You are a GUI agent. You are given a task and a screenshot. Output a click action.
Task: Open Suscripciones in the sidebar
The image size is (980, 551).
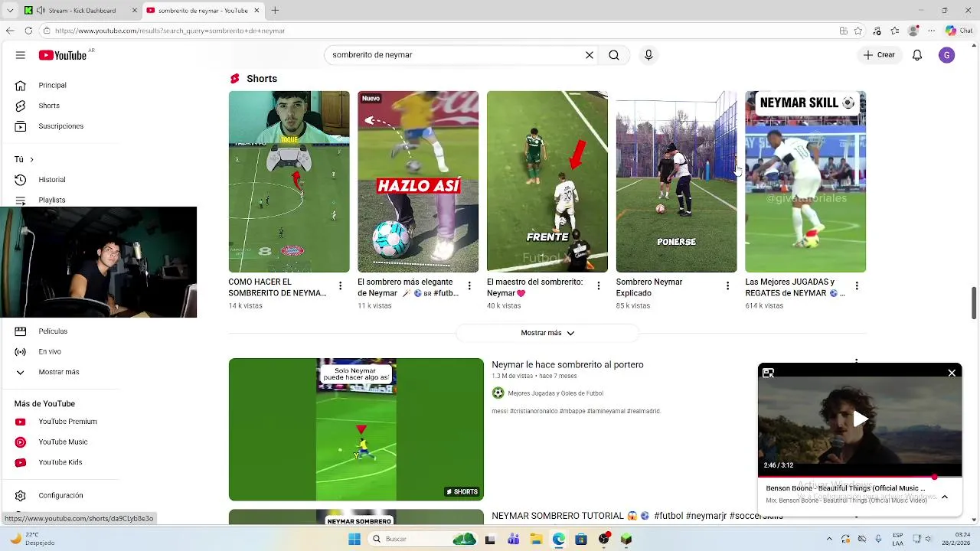60,126
